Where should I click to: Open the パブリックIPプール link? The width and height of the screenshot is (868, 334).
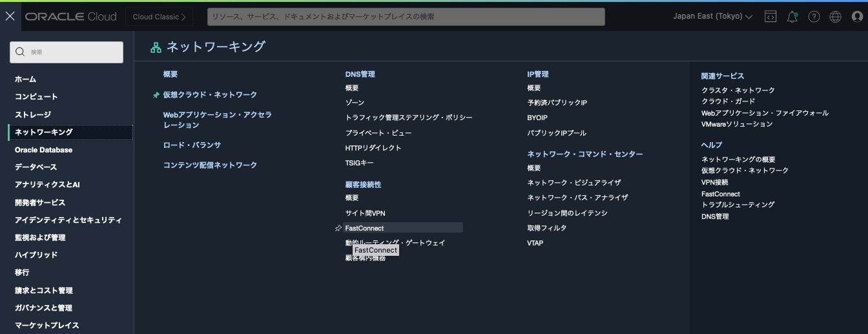tap(557, 133)
